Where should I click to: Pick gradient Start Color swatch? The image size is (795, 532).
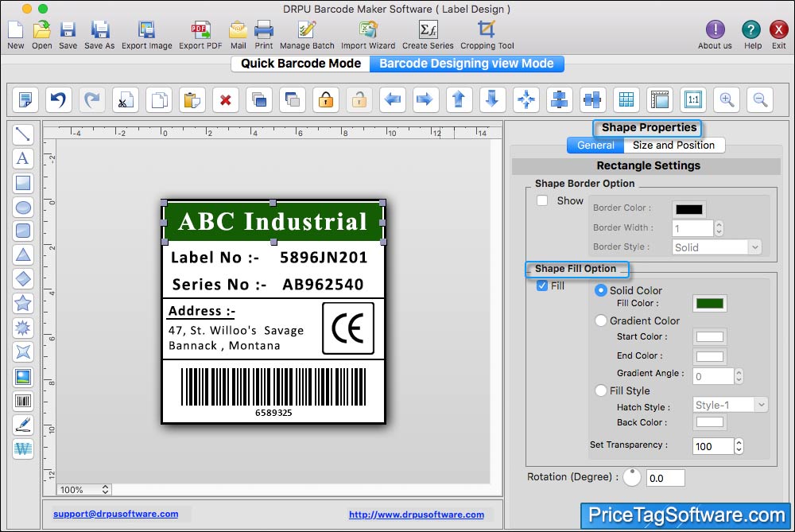[x=709, y=336]
